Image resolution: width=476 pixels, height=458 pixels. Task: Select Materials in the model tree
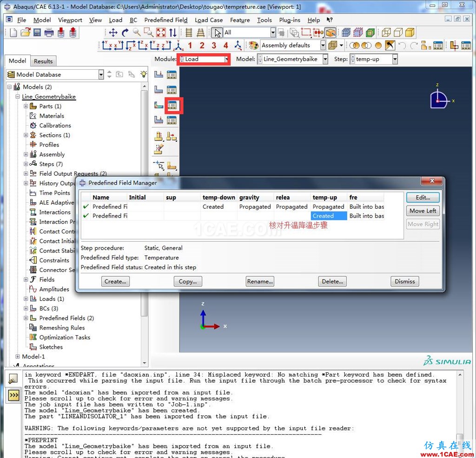(x=52, y=116)
